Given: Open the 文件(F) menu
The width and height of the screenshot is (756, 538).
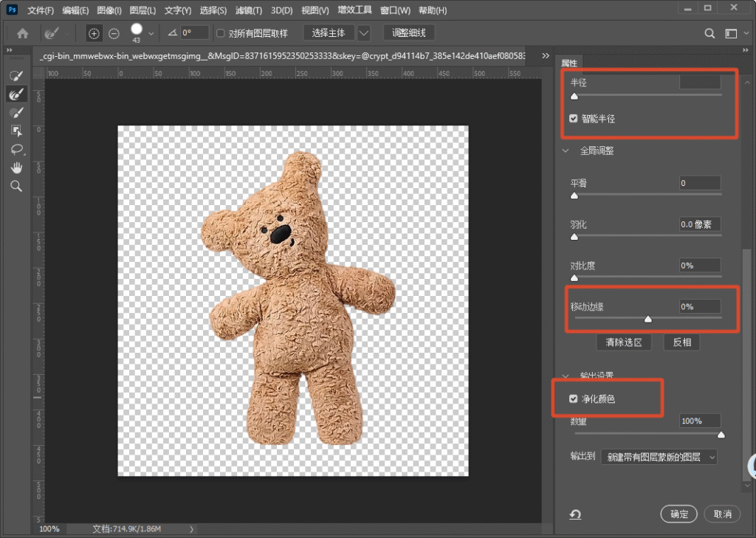Looking at the screenshot, I should (x=41, y=10).
